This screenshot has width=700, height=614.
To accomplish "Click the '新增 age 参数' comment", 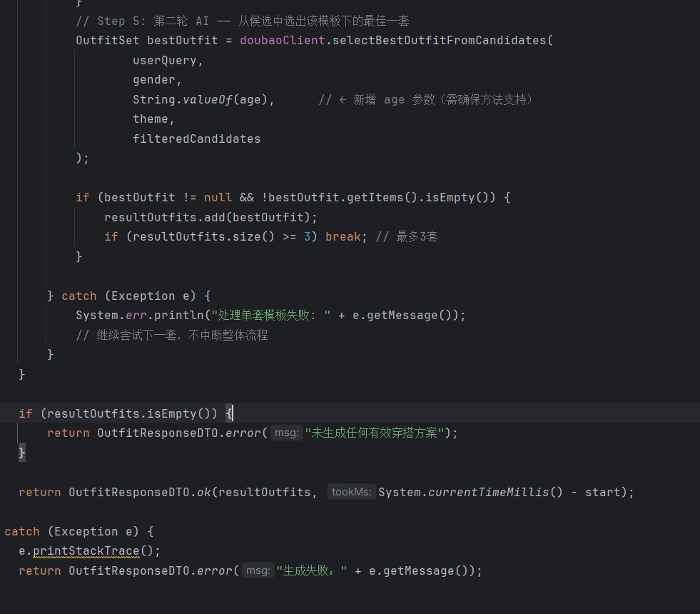I will [x=426, y=99].
